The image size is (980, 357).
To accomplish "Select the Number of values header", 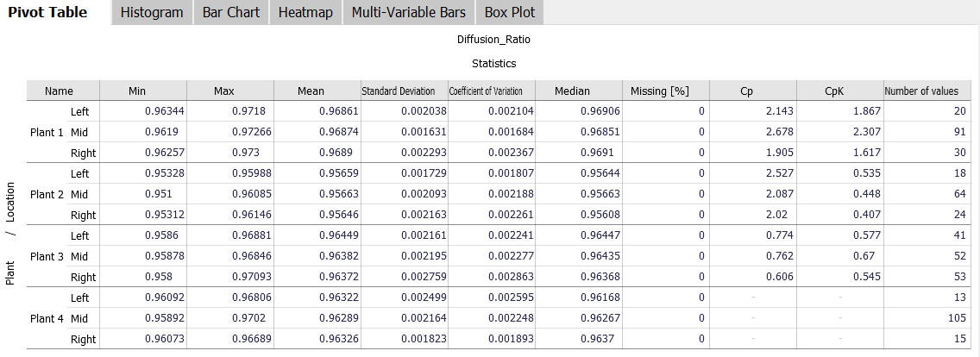I will coord(921,91).
